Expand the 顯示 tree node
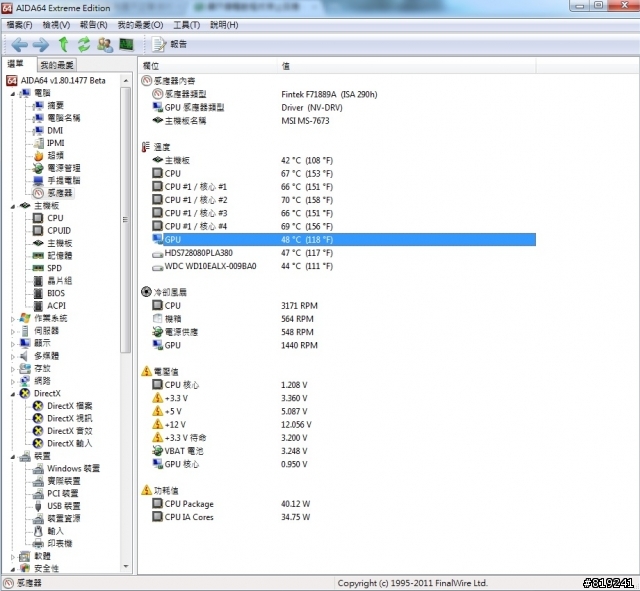 13,344
